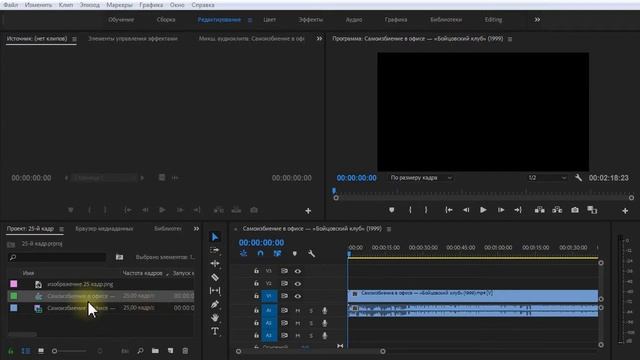
Task: Select the Type text tool
Action: tap(215, 331)
